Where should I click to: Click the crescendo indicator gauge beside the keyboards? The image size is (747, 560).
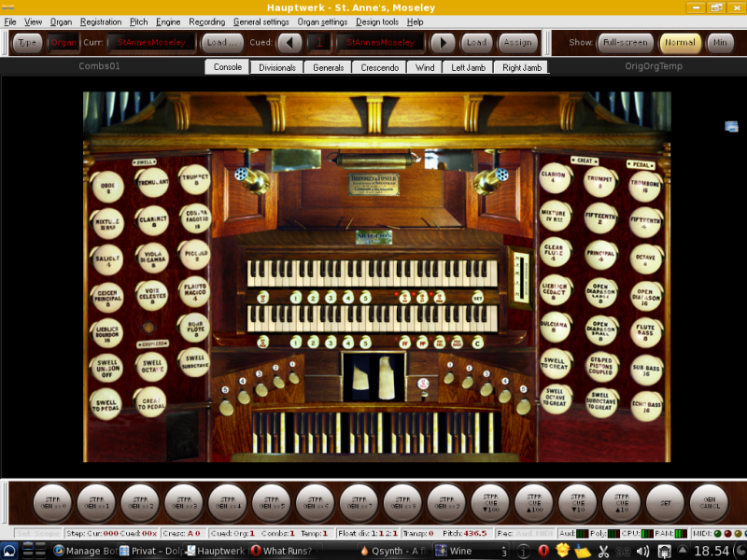[521, 276]
